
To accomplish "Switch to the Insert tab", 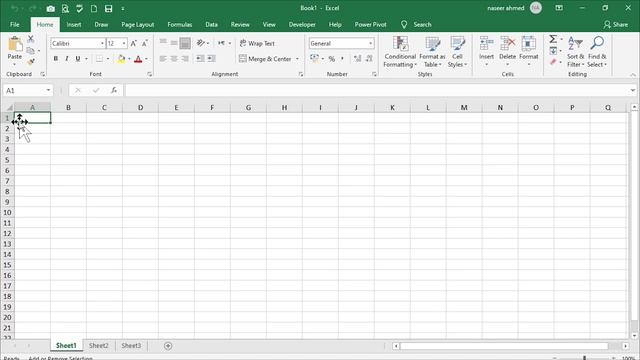I will point(74,24).
